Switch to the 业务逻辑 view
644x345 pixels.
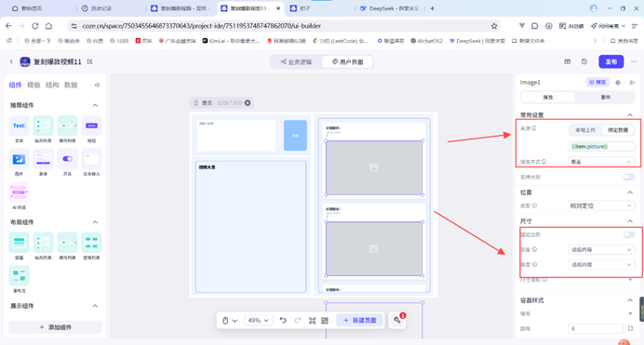[297, 62]
